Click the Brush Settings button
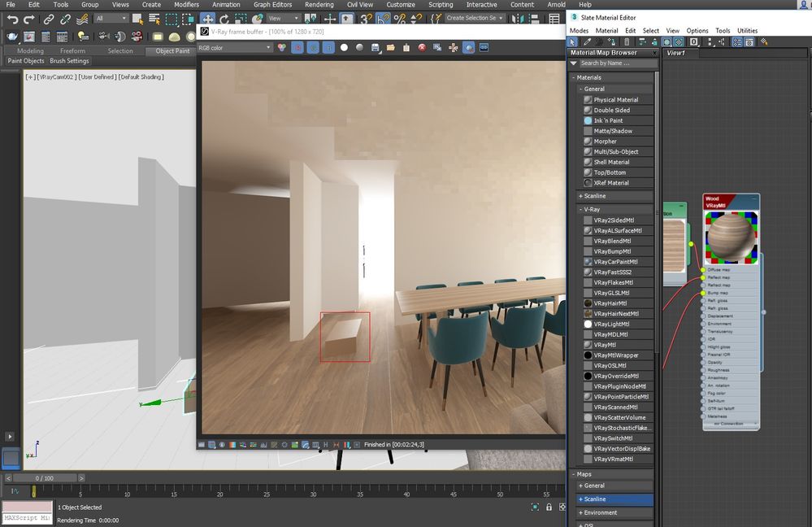Screen dimensions: 812x527 [x=69, y=61]
